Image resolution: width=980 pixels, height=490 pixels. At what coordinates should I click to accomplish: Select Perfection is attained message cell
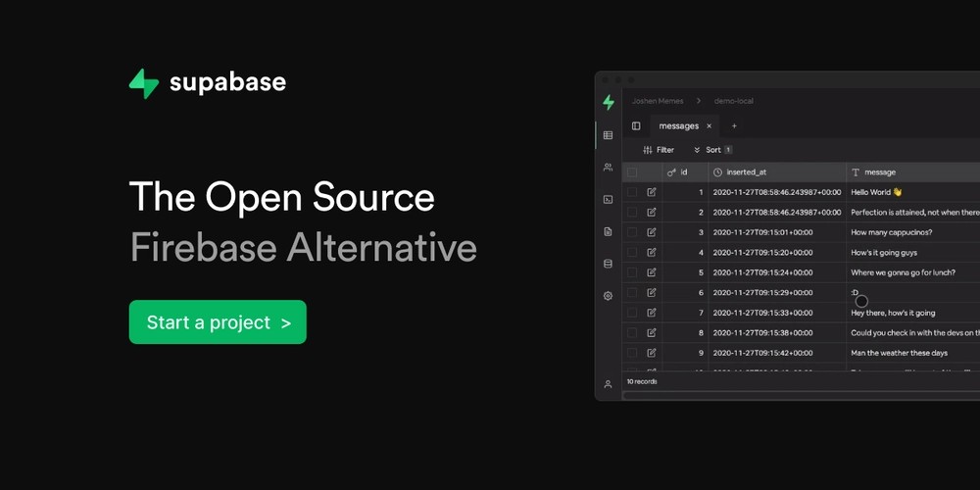[913, 212]
